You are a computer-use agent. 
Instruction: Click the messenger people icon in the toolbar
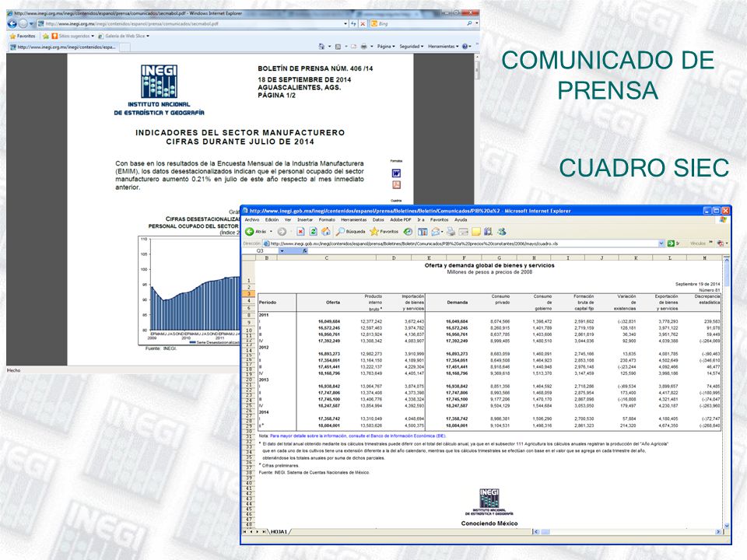click(x=501, y=232)
